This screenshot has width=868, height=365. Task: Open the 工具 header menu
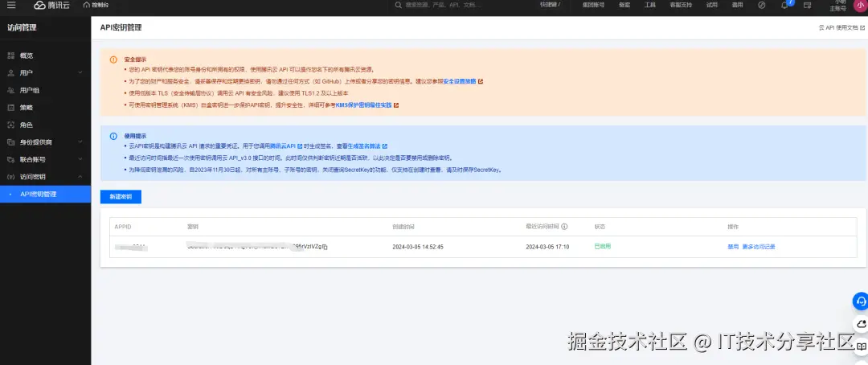coord(650,5)
